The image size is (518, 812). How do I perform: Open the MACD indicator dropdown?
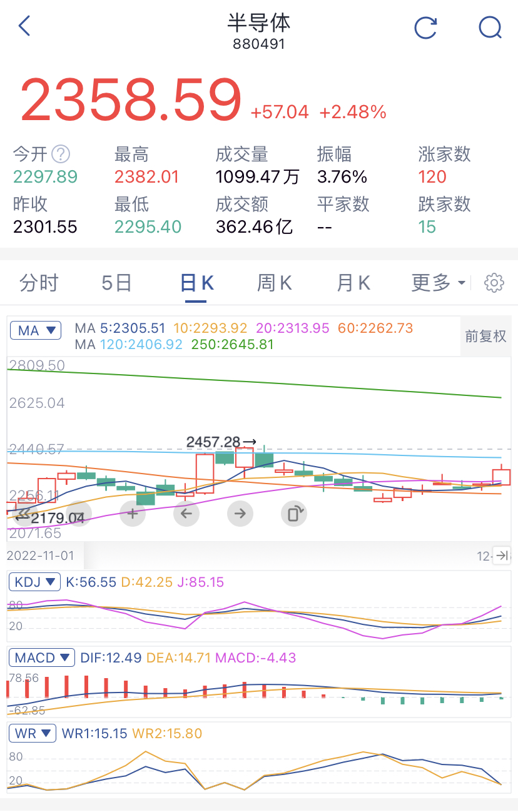[x=43, y=657]
